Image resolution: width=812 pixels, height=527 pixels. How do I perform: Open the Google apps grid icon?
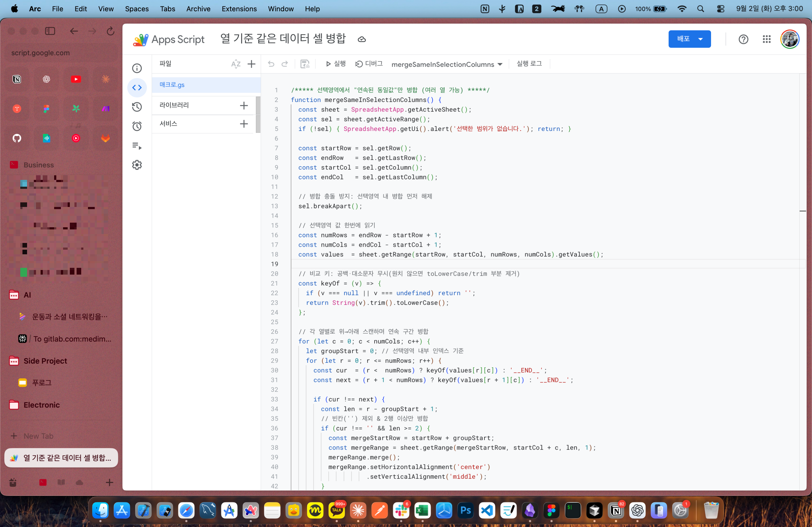766,39
